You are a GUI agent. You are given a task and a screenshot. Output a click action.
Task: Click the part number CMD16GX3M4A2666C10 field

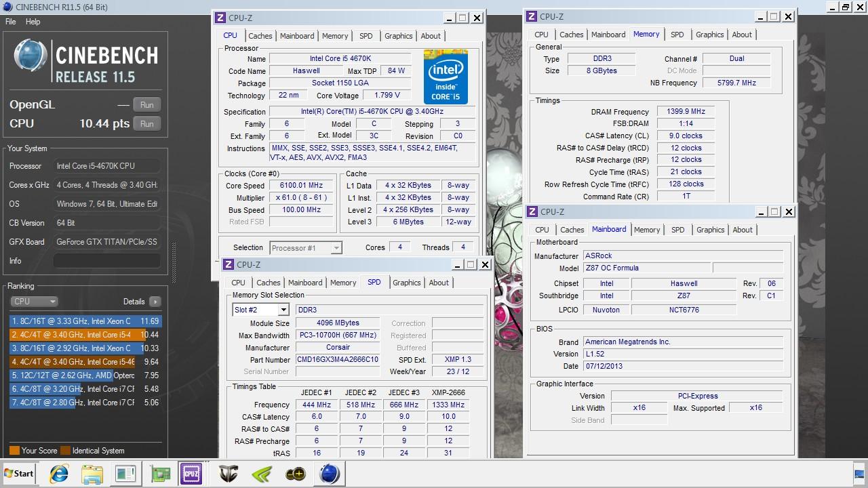pos(338,360)
